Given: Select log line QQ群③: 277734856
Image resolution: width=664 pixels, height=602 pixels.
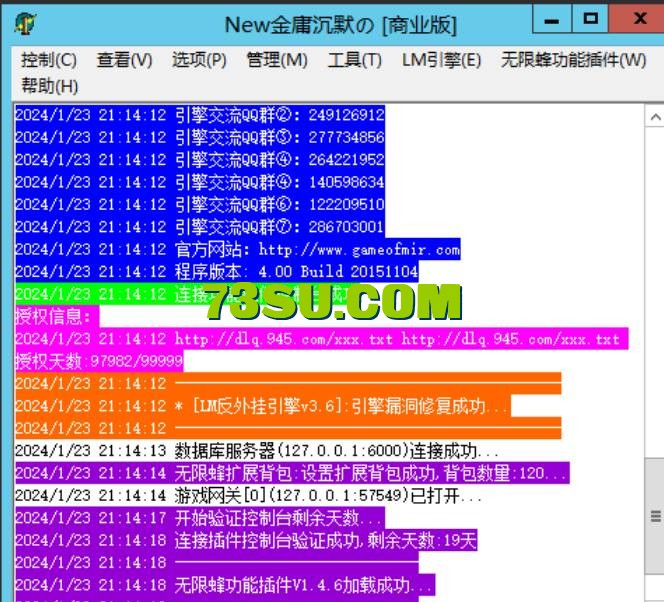Looking at the screenshot, I should click(x=200, y=138).
